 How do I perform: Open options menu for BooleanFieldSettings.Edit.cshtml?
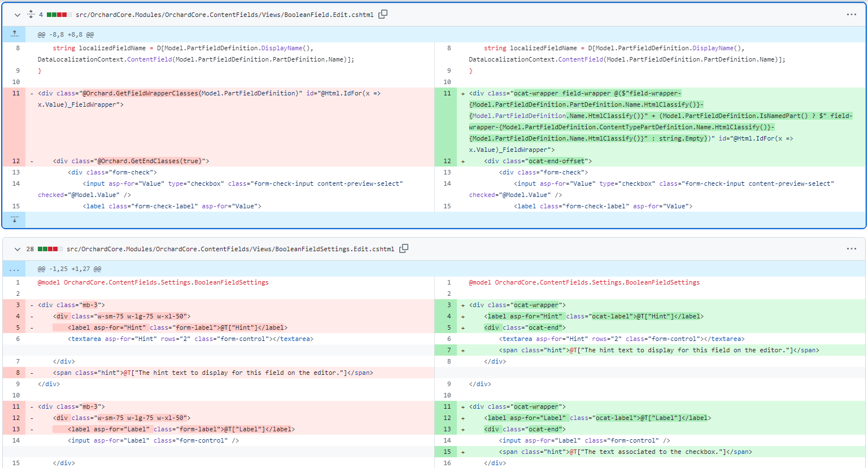852,249
